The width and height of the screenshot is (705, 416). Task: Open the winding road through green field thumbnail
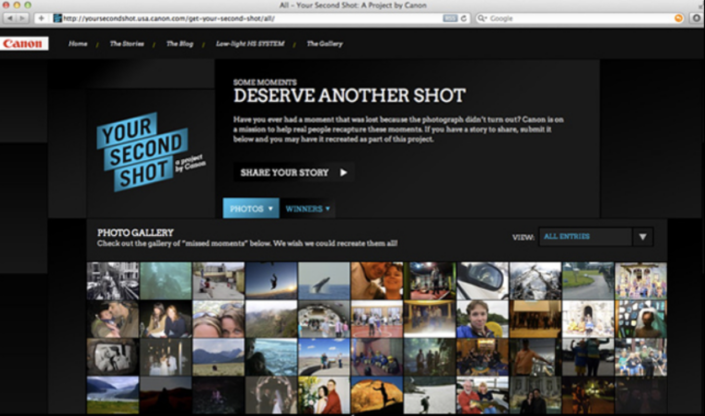[588, 281]
